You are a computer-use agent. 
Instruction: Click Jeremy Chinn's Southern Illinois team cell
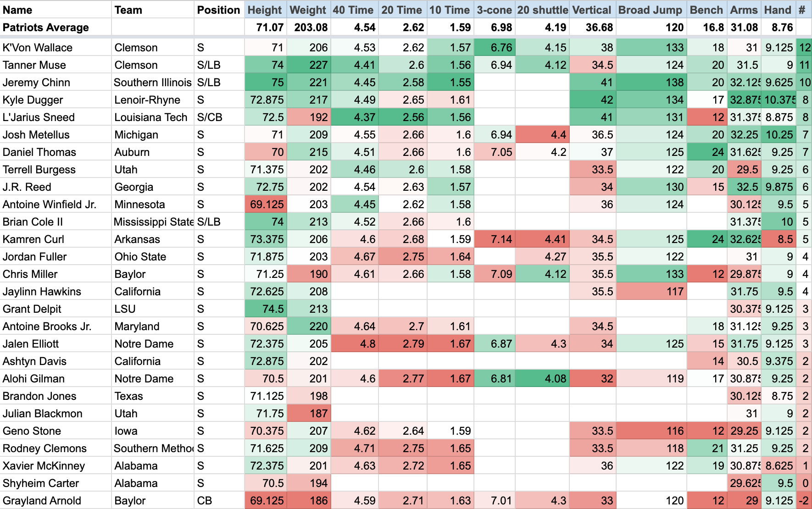[x=152, y=83]
